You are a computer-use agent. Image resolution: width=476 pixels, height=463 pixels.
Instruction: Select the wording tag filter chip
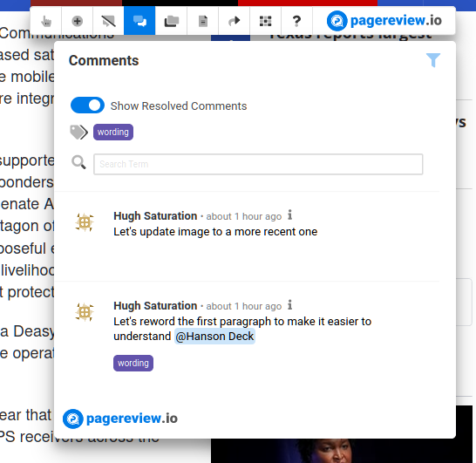click(113, 132)
